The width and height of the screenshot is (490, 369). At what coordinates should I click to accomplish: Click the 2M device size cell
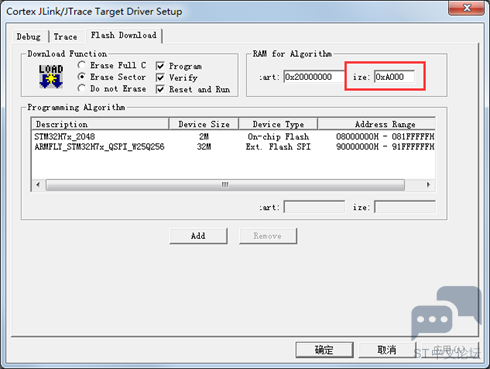(204, 137)
